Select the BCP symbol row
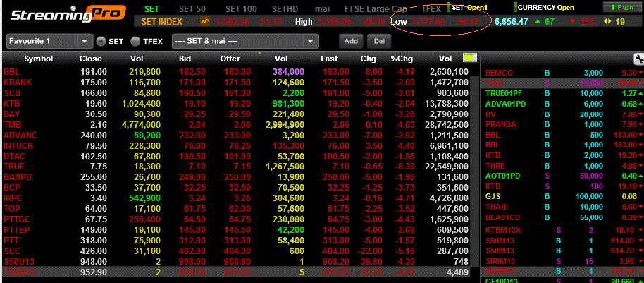 [x=236, y=188]
